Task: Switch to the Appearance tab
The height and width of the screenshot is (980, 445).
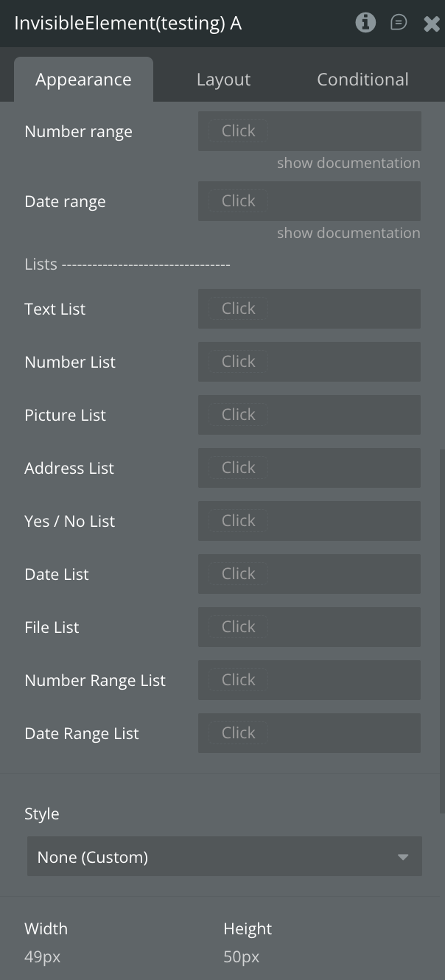Action: coord(83,80)
